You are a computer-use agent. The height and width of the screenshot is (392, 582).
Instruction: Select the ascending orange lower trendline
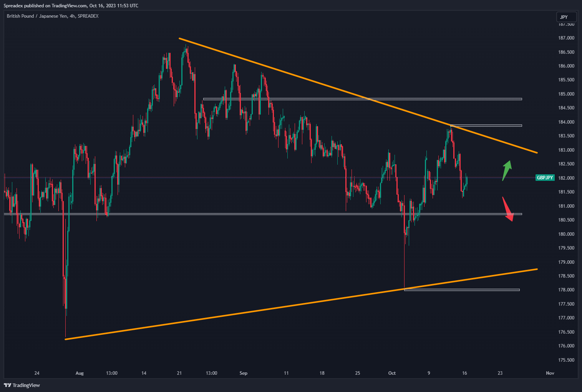(301, 304)
